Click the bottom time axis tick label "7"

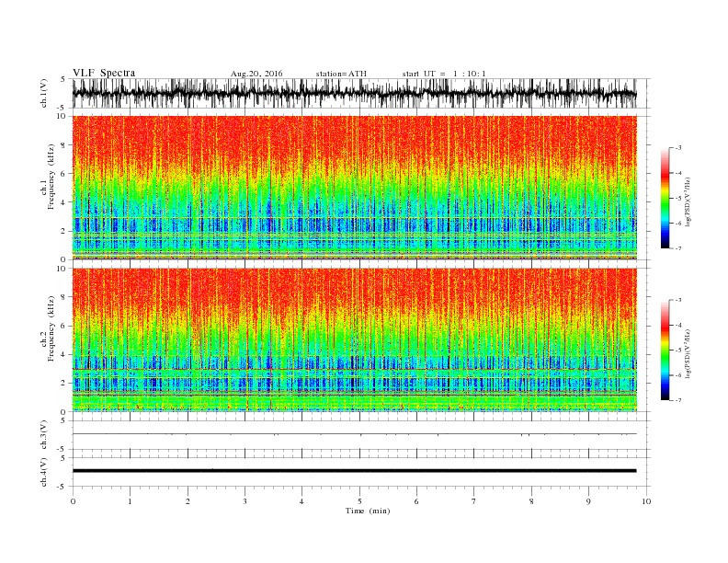tap(474, 501)
